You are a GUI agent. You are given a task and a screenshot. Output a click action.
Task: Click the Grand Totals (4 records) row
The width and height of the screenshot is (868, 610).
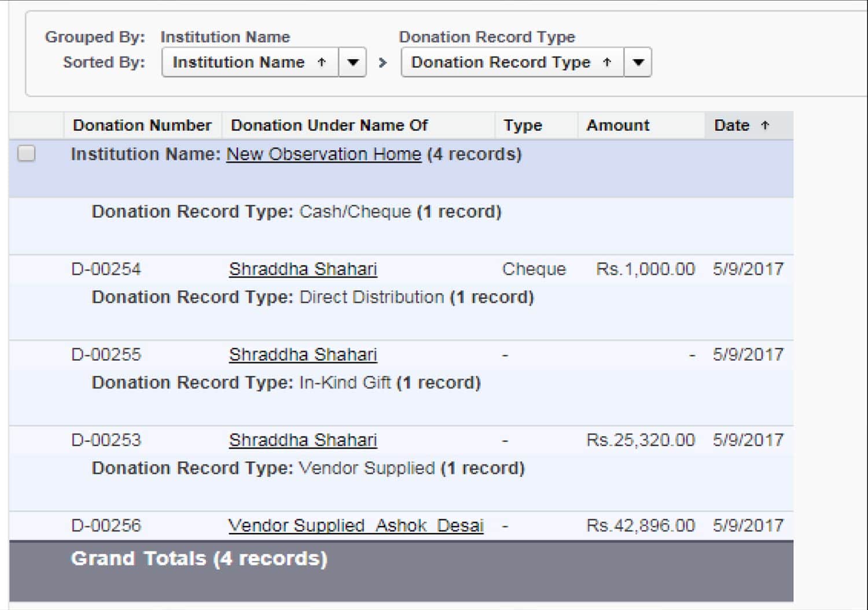pyautogui.click(x=401, y=571)
